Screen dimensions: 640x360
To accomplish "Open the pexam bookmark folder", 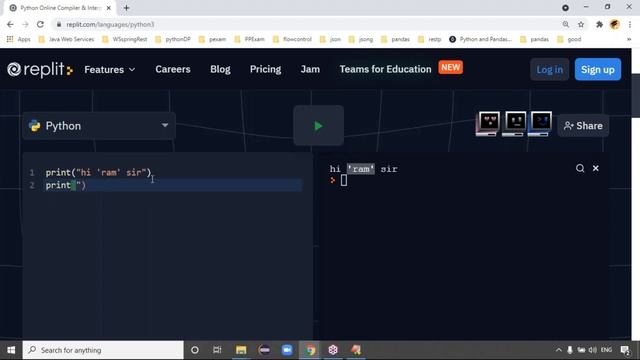I will click(x=212, y=39).
